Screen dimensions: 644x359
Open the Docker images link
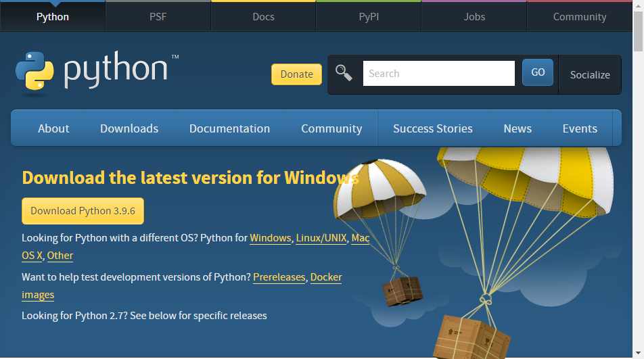point(326,277)
